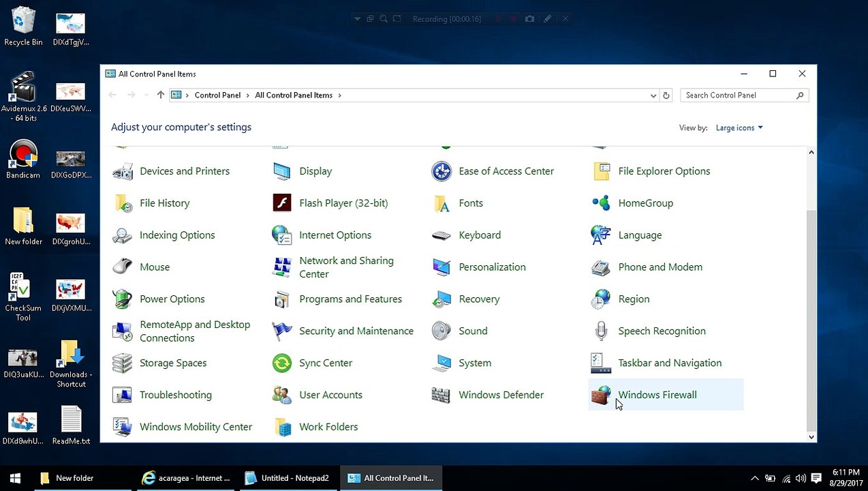Click the Up to parent folder arrow
The height and width of the screenshot is (491, 868).
[161, 95]
